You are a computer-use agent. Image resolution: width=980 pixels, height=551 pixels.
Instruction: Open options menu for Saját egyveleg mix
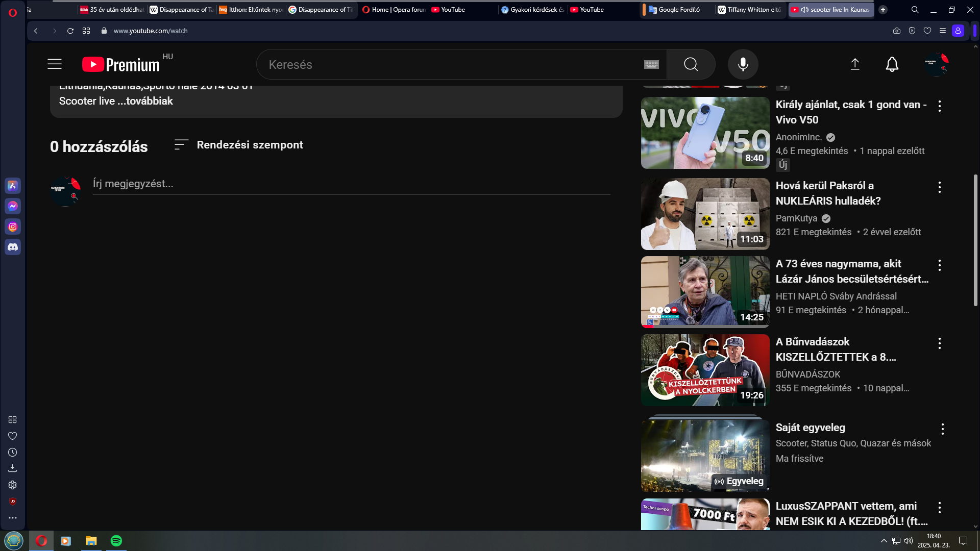pos(942,429)
